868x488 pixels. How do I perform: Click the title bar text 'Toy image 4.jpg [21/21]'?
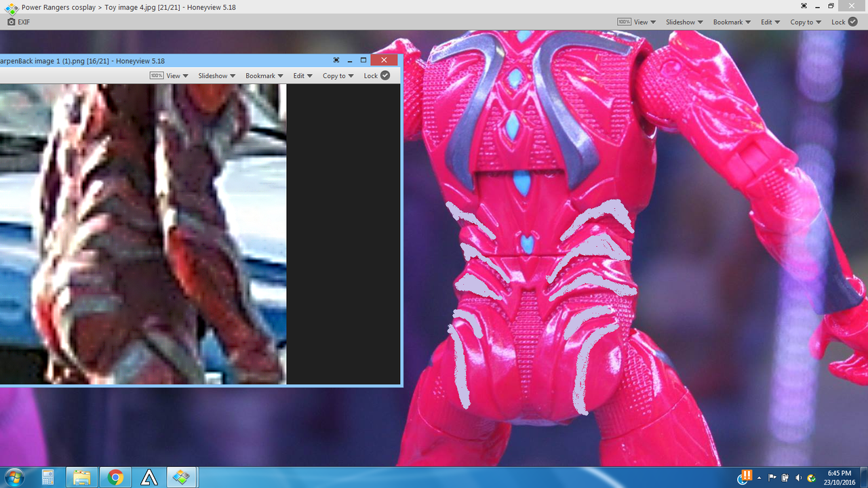point(144,7)
